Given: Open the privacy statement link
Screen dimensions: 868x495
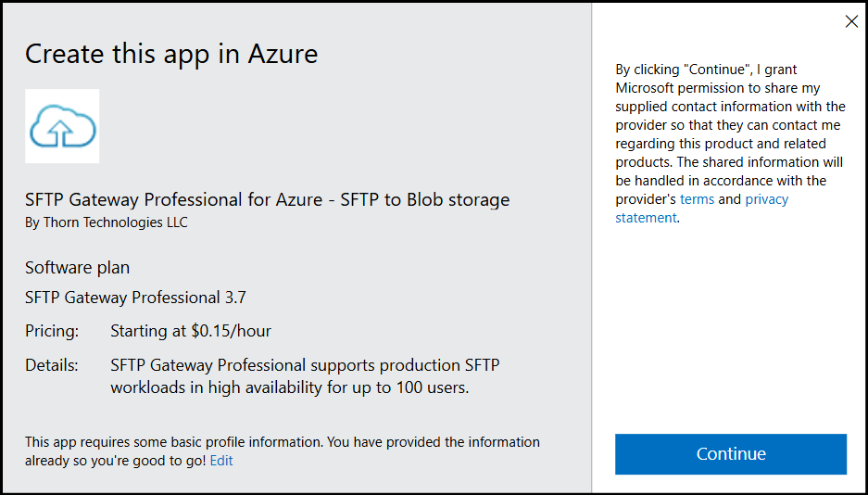Looking at the screenshot, I should tap(766, 199).
